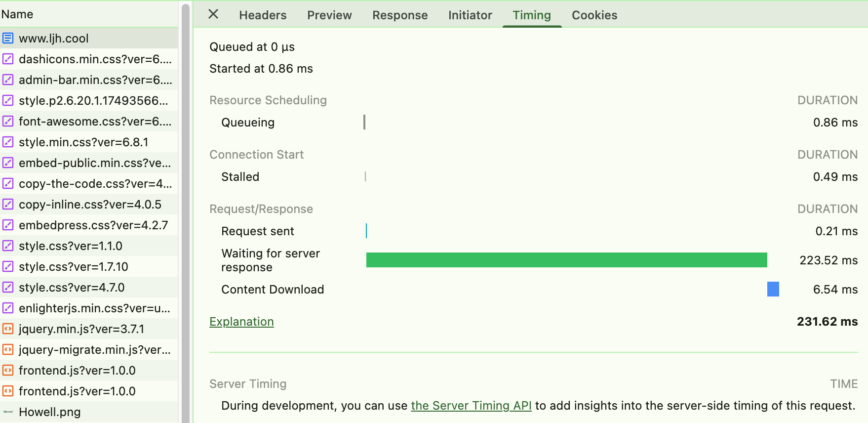Select dashicons.min.css request
This screenshot has width=868, height=423.
(x=89, y=59)
